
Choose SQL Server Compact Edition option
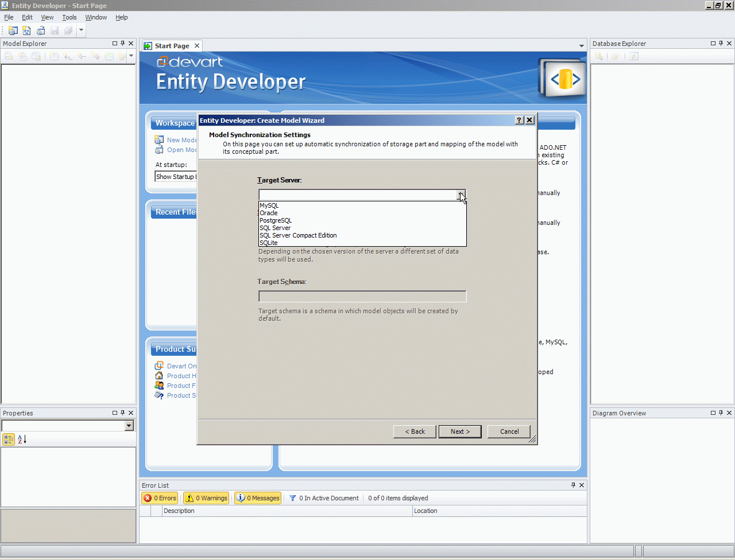click(x=362, y=235)
